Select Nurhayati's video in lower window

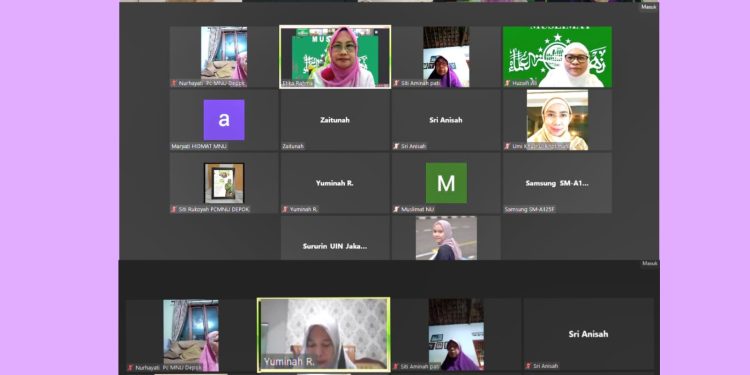(191, 335)
